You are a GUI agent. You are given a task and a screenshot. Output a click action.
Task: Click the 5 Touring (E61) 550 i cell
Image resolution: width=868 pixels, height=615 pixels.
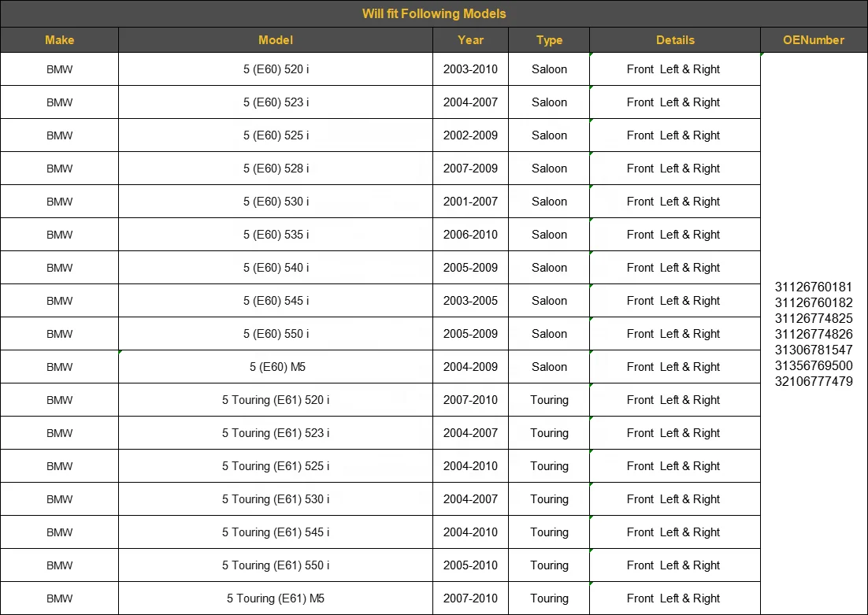pyautogui.click(x=276, y=565)
